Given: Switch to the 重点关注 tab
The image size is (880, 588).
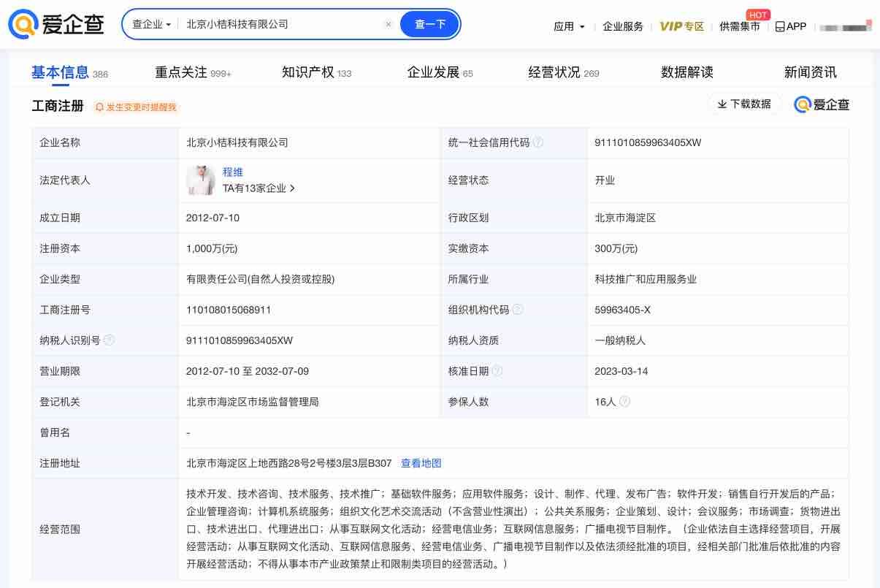Looking at the screenshot, I should pyautogui.click(x=193, y=72).
